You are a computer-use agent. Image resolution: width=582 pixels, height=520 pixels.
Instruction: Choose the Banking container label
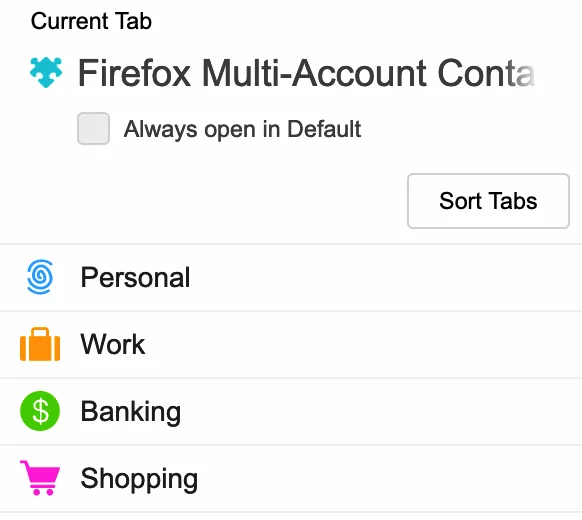coord(131,412)
